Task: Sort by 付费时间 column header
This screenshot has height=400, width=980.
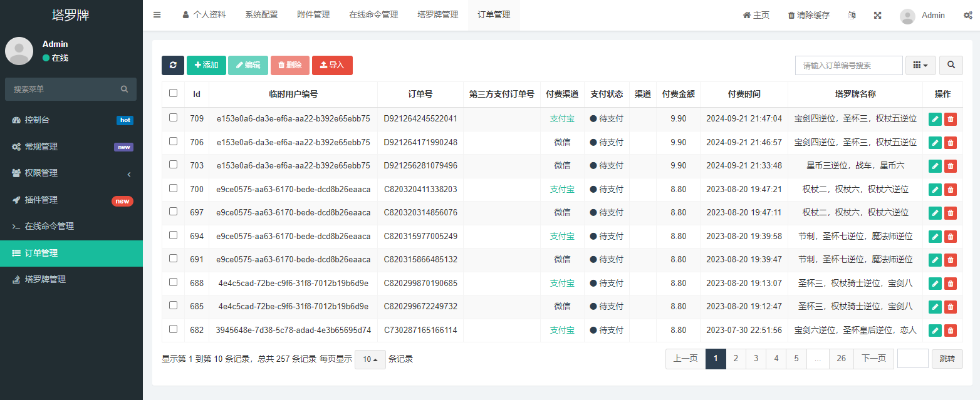Action: 744,94
